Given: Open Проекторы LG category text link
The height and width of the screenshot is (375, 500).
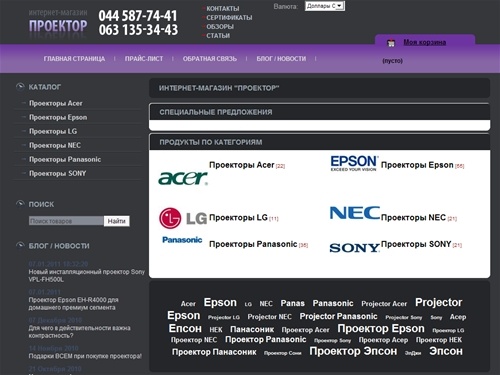Looking at the screenshot, I should (x=238, y=218).
